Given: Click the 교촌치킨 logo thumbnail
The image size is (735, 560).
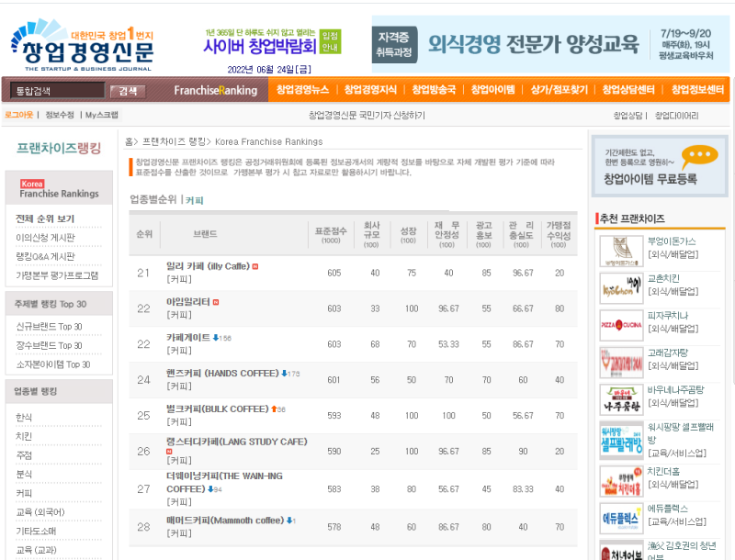Looking at the screenshot, I should pos(621,288).
